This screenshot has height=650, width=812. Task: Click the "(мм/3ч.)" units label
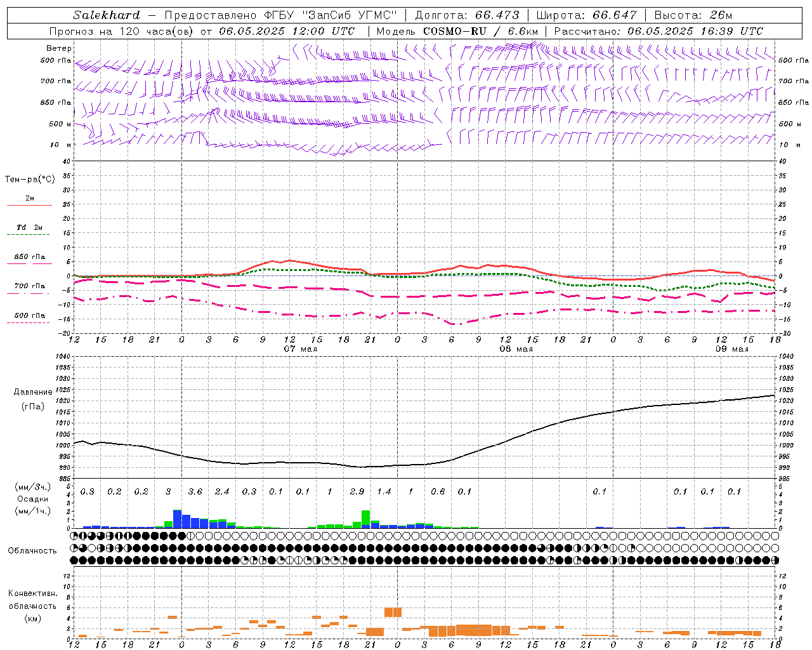32,487
